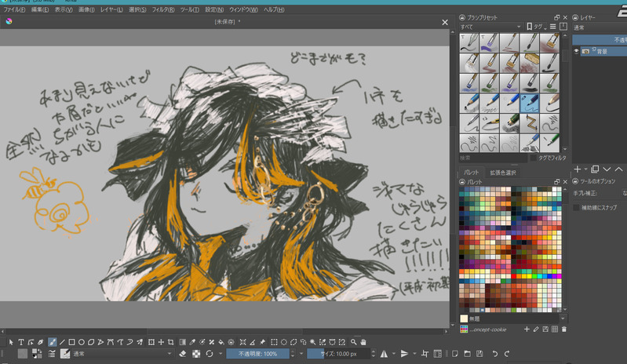Select the Transform tool

tap(151, 342)
